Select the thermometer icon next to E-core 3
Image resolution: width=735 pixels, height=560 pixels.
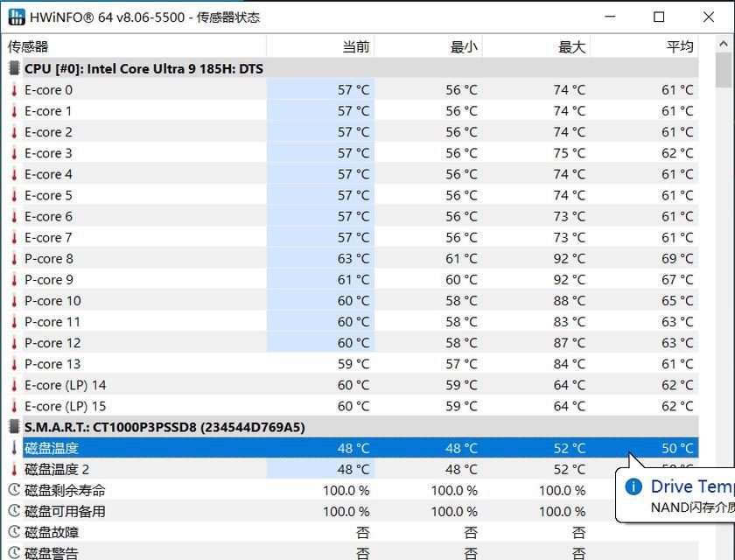pyautogui.click(x=14, y=153)
